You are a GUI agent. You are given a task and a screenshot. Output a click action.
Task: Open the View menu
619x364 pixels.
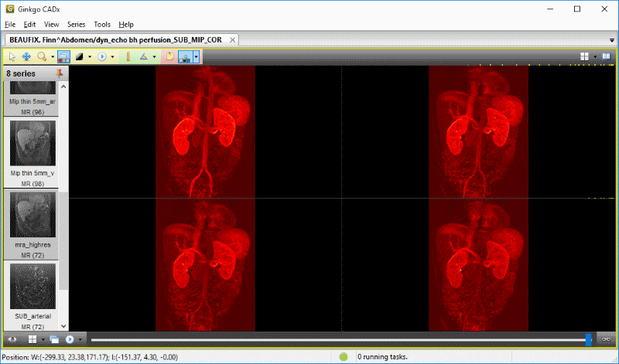51,25
